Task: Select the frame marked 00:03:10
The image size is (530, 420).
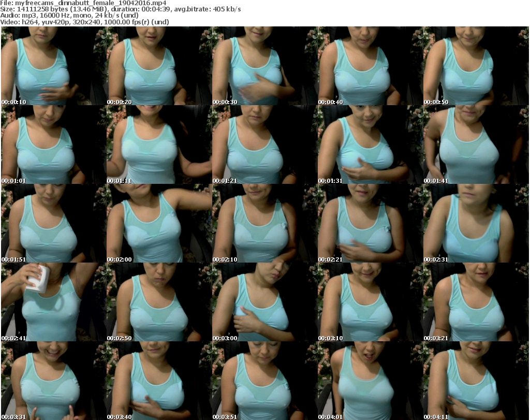Action: [371, 302]
